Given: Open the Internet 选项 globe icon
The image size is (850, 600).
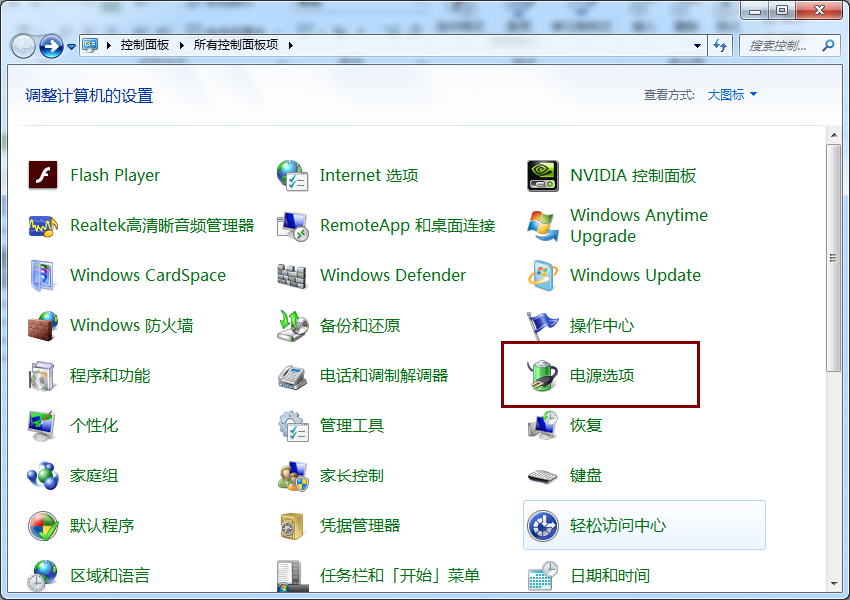Looking at the screenshot, I should pyautogui.click(x=292, y=175).
